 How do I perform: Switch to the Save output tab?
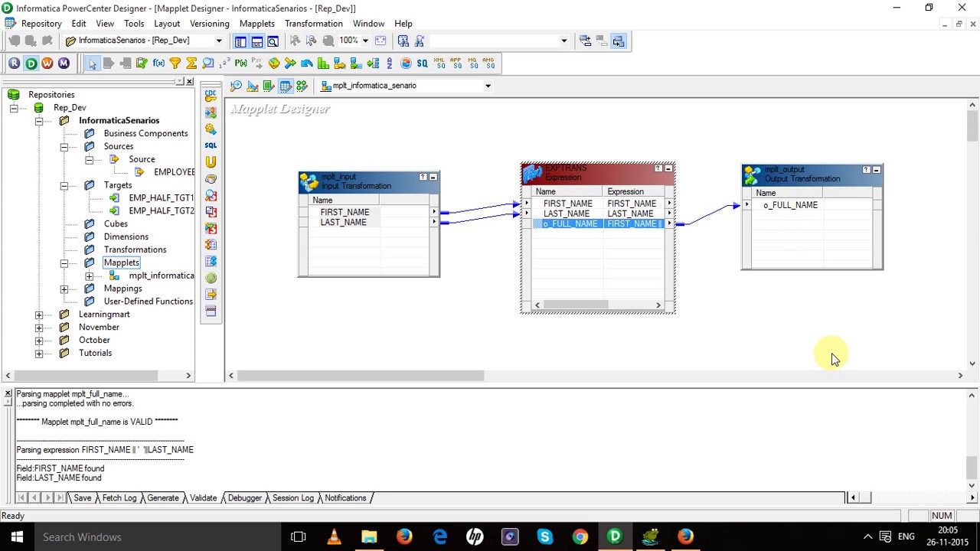pyautogui.click(x=82, y=498)
